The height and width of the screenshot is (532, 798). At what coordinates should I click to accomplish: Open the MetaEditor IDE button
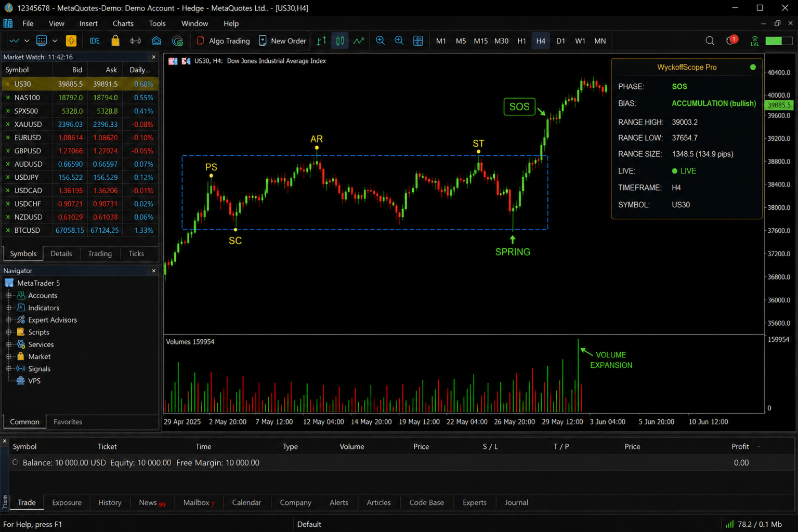tap(95, 41)
